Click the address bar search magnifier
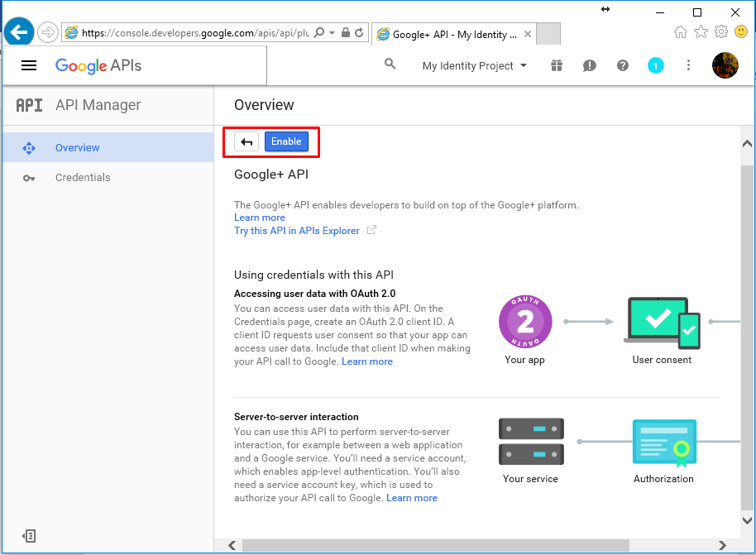The image size is (756, 555). click(x=318, y=32)
